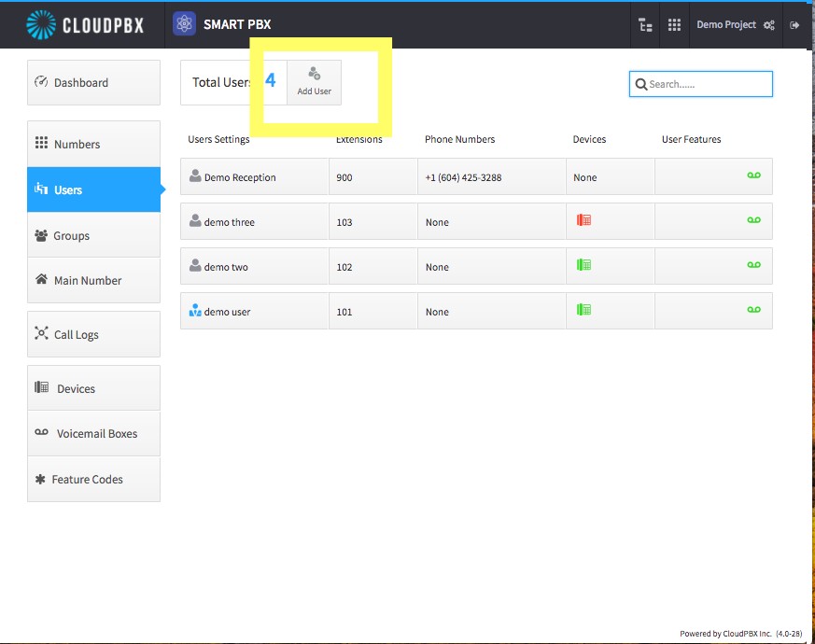Select the Groups sidebar item

(x=93, y=235)
